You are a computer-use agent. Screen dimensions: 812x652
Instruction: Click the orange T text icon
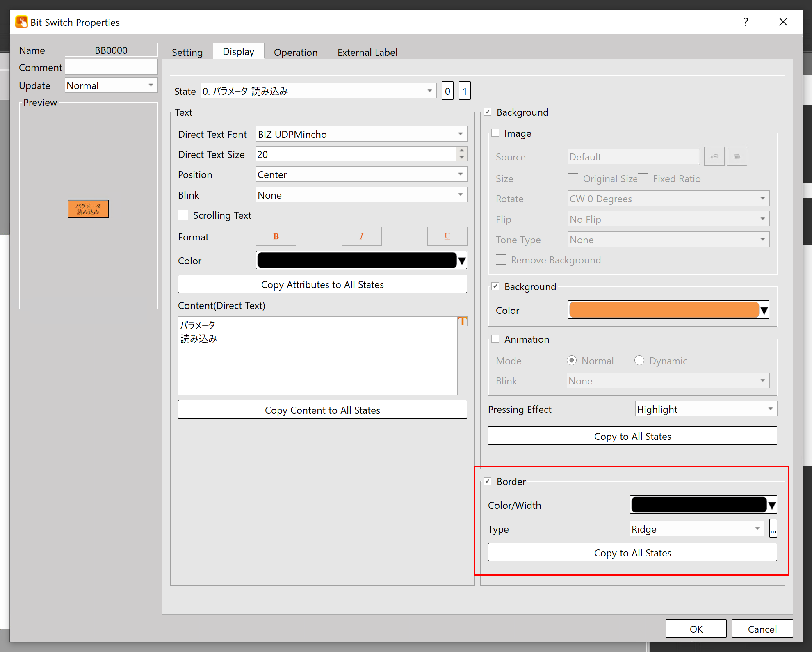[463, 321]
